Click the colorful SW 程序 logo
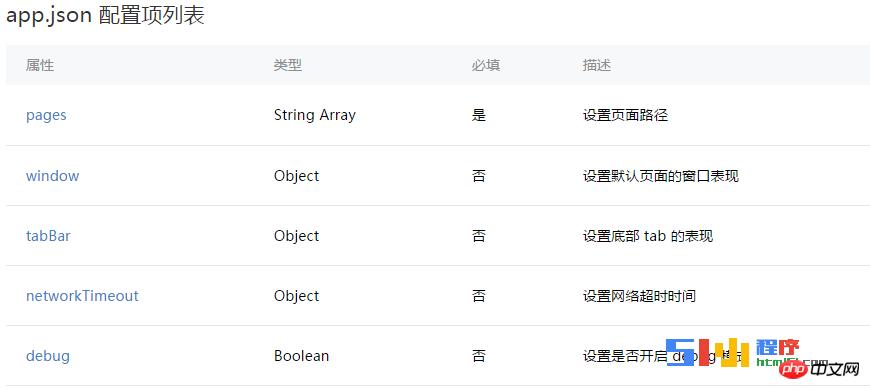Viewport: 870px width, 389px height. [x=732, y=352]
